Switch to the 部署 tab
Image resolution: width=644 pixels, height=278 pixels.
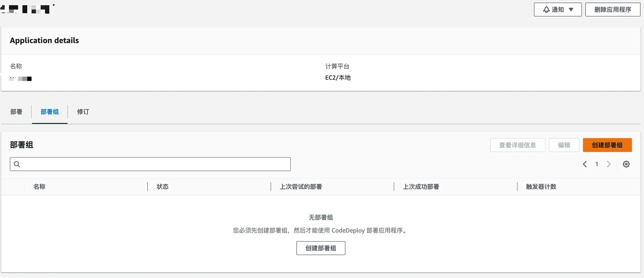coord(16,112)
